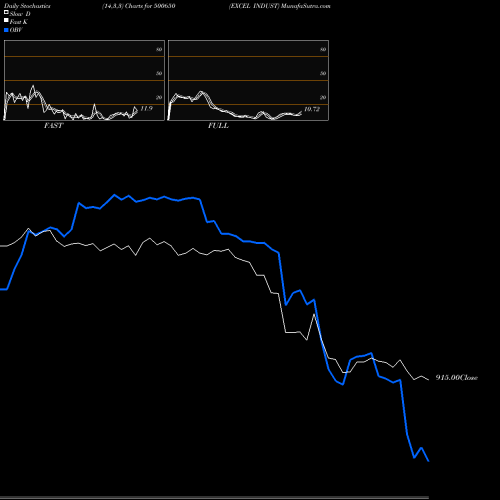Click the 20 level label in FULL chart
Image resolution: width=500 pixels, height=500 pixels.
tap(323, 97)
